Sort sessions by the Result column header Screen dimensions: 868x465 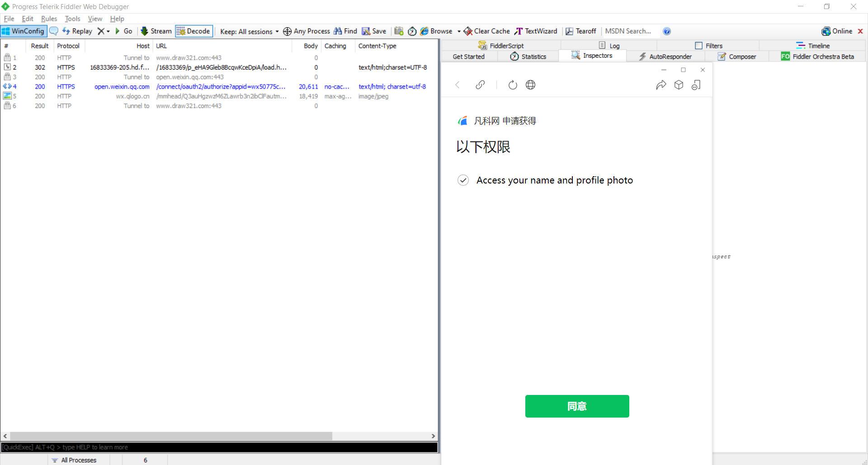point(39,46)
